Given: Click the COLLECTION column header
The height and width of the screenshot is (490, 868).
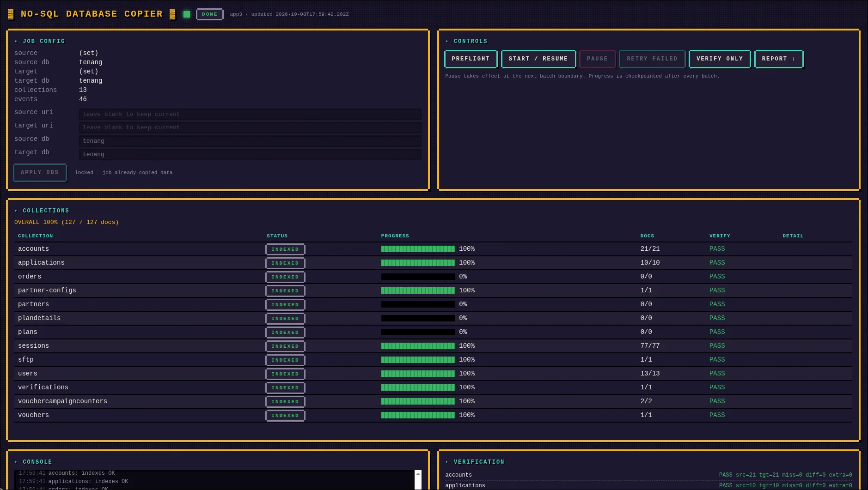Looking at the screenshot, I should [36, 236].
